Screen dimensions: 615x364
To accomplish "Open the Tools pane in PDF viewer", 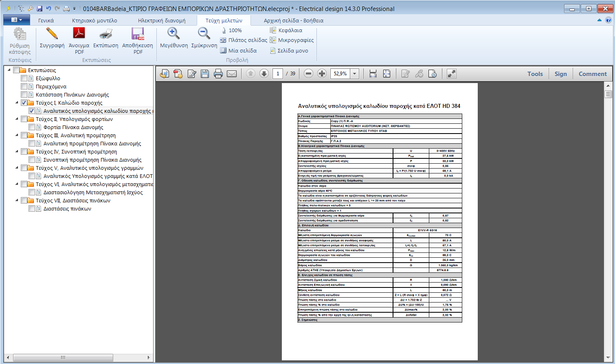I will pos(535,74).
